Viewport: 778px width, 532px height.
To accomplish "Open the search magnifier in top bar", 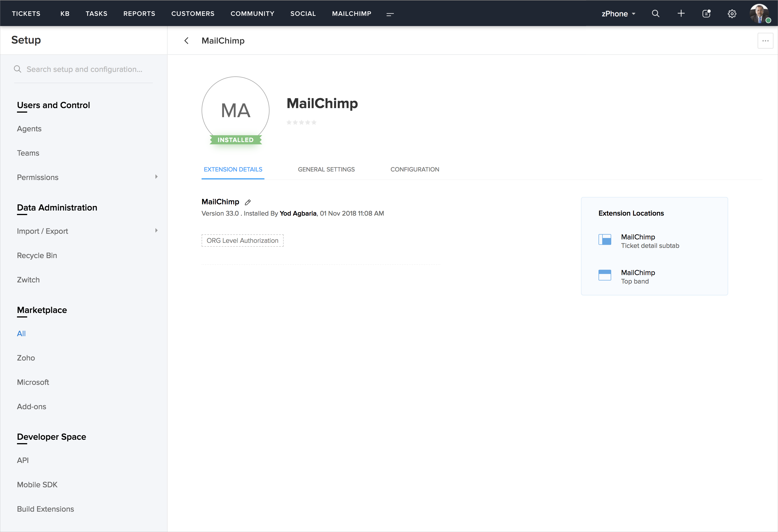I will [x=655, y=14].
